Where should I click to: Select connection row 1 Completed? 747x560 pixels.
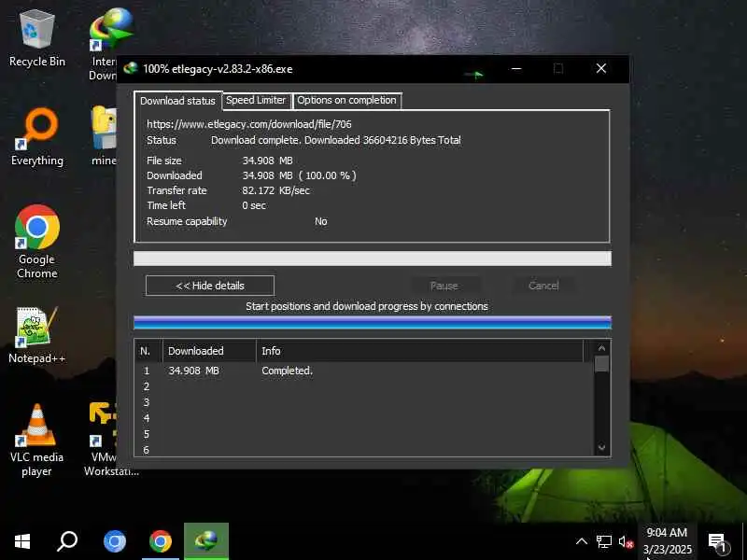coord(364,371)
